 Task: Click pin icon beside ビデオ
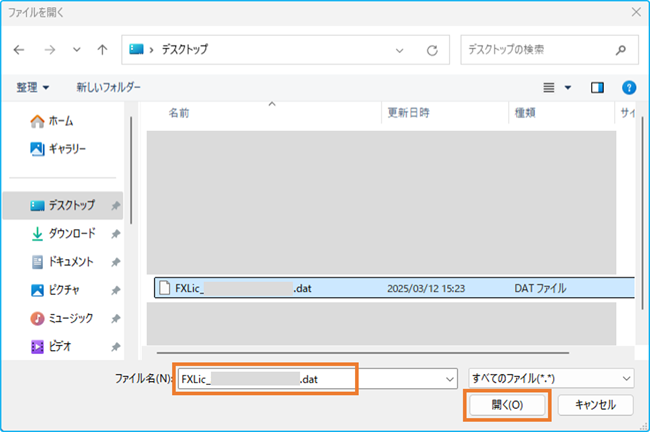pos(116,347)
